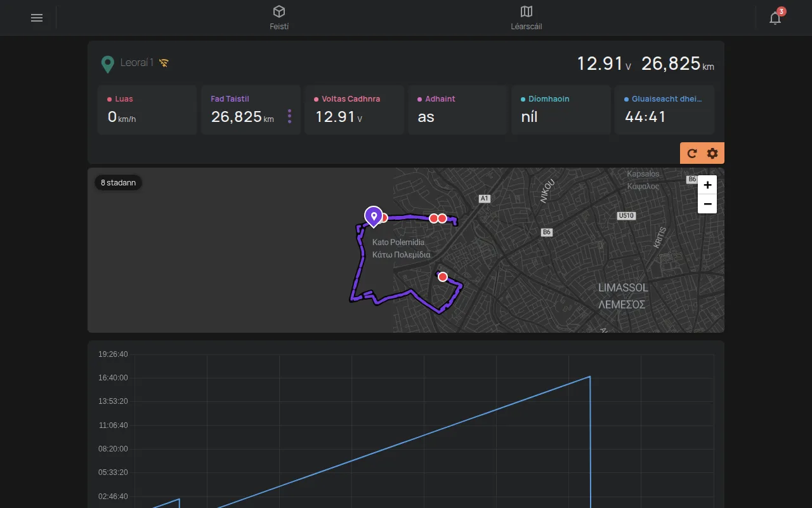The width and height of the screenshot is (812, 508).
Task: Click the A1 road badge on map
Action: [485, 199]
